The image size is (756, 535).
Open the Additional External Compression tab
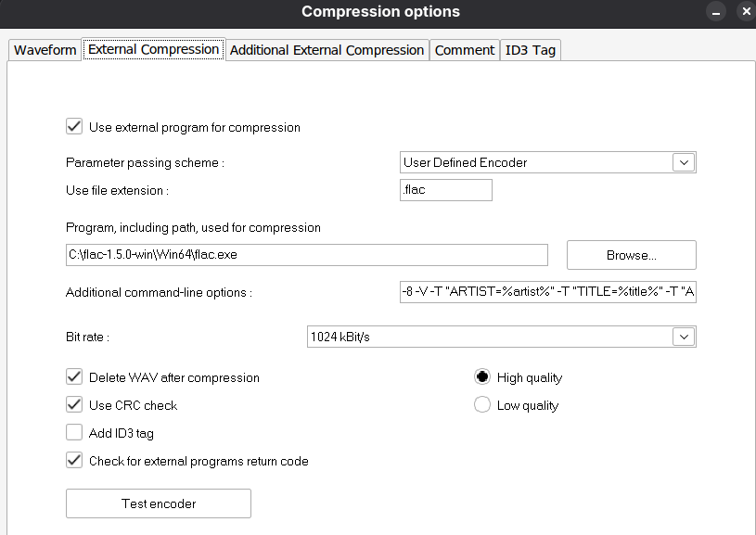tap(327, 50)
